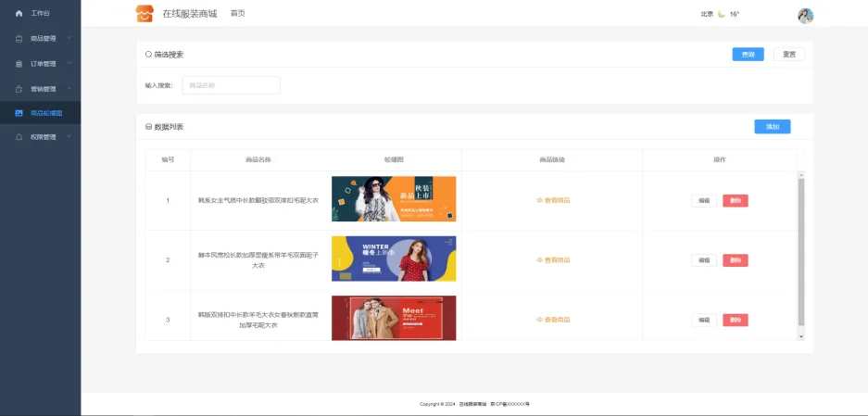Expand the 商品管理 submenu arrow

[69, 39]
